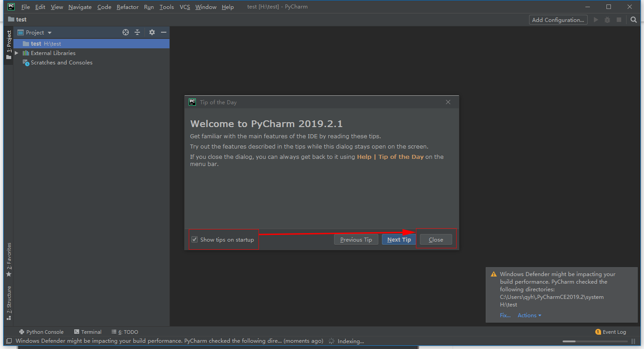Open the 6: TODO tool window
This screenshot has height=349, width=644.
[x=125, y=332]
